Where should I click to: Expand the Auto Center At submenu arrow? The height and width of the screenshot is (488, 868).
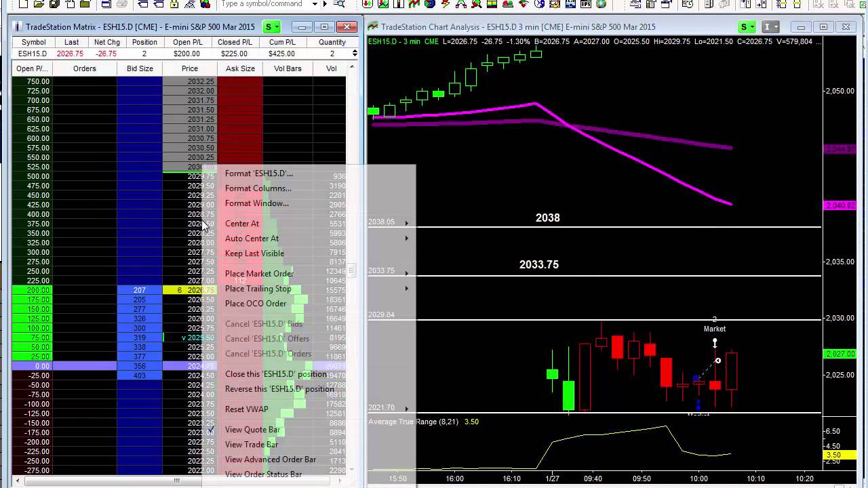[407, 239]
